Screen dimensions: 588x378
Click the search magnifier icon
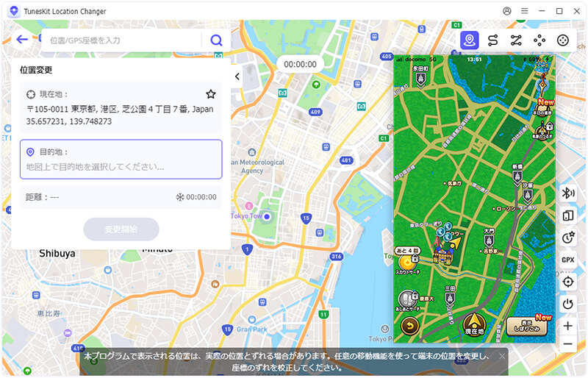point(216,40)
